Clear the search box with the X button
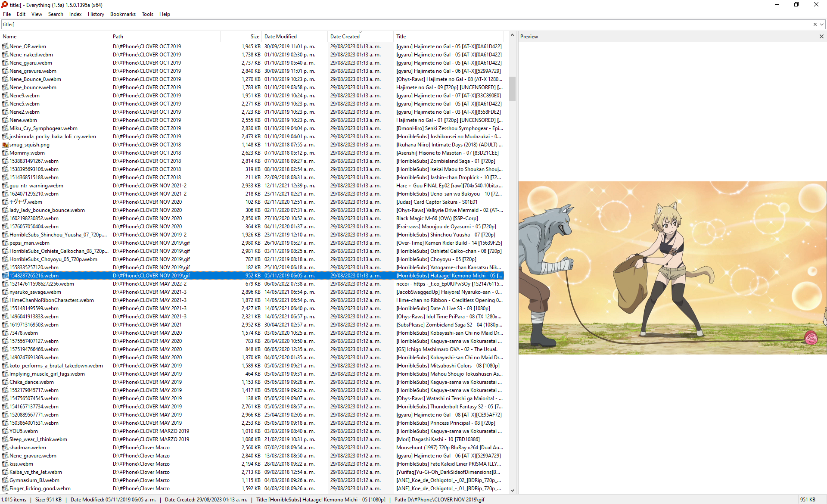Screen dimensions: 827x504 pyautogui.click(x=815, y=25)
